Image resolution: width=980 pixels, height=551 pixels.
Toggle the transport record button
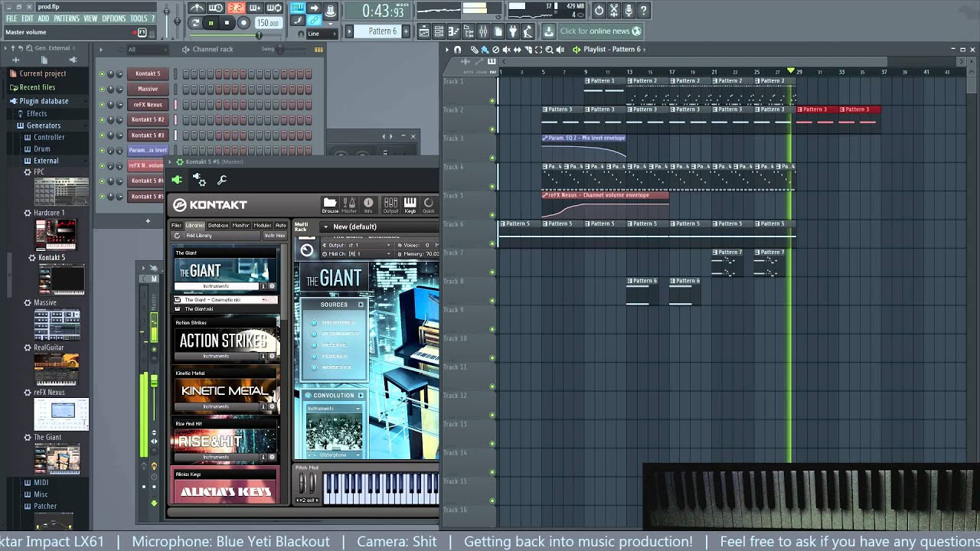pos(243,23)
